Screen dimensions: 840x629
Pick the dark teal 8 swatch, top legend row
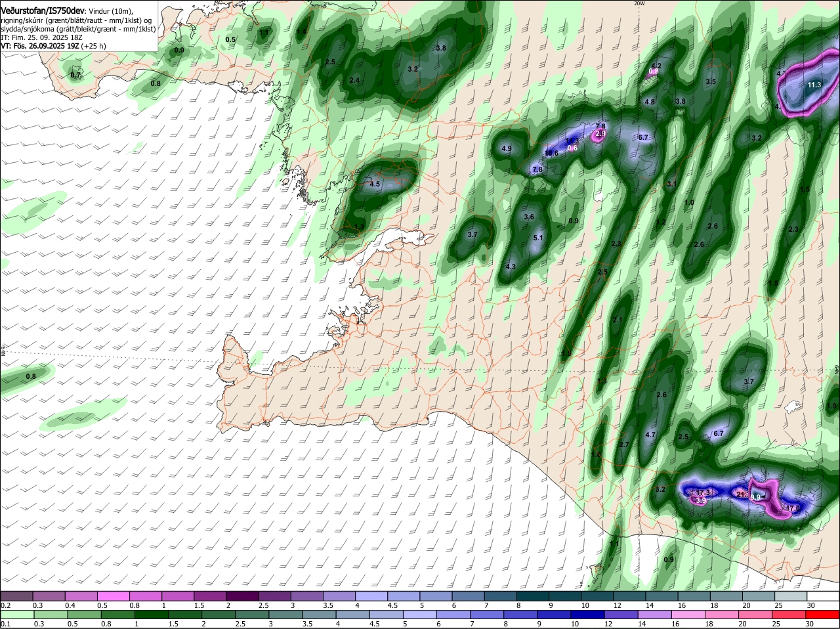(533, 595)
